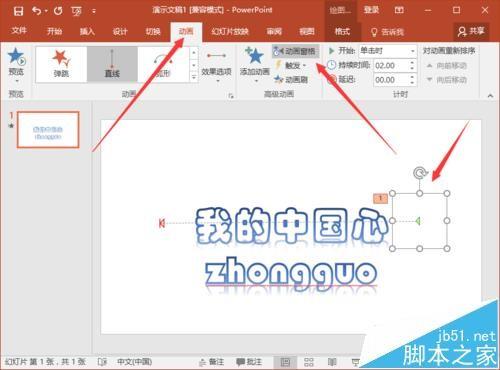Choose the 弹跳 bounce animation effect

pyautogui.click(x=61, y=64)
